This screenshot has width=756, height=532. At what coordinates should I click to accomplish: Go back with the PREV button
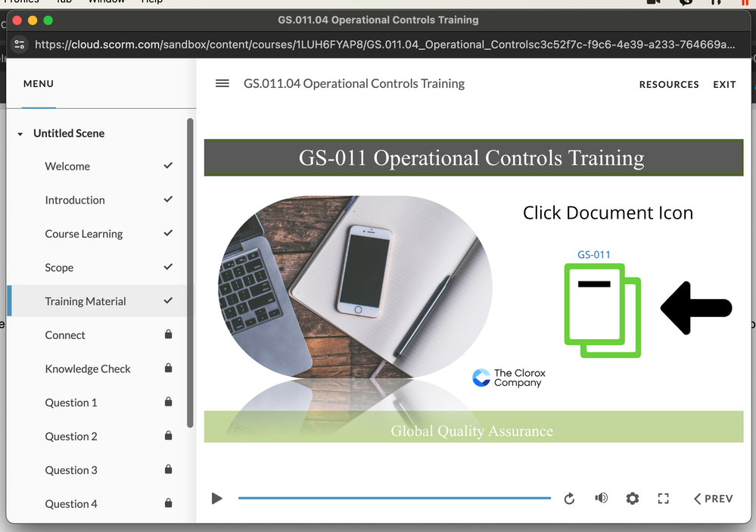(713, 498)
